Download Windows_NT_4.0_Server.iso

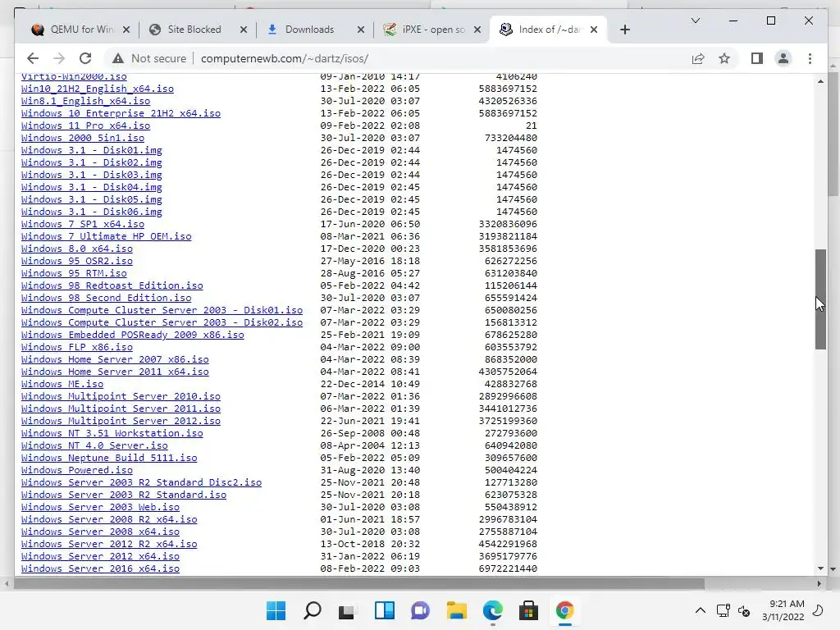tap(94, 445)
